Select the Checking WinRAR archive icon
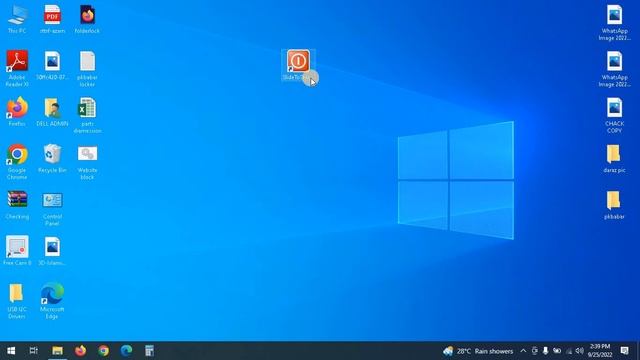This screenshot has width=640, height=360. coord(17,205)
